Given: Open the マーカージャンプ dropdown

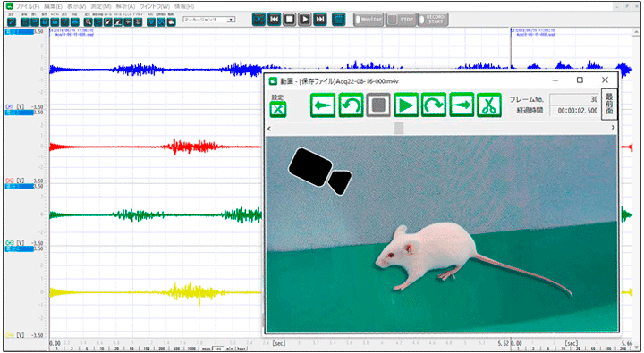Looking at the screenshot, I should tap(209, 20).
